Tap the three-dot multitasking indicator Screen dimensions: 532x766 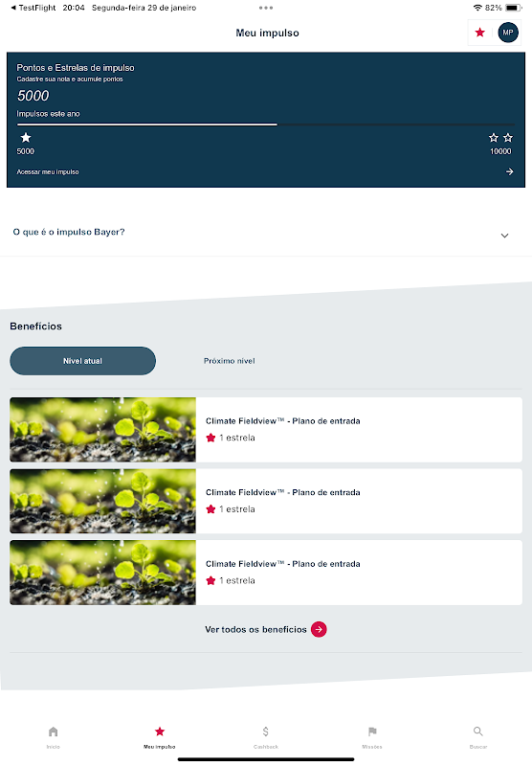[x=266, y=8]
